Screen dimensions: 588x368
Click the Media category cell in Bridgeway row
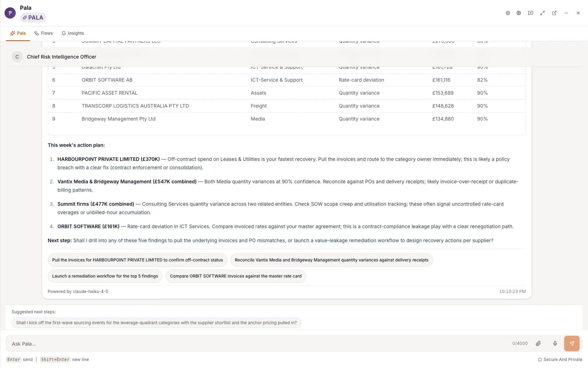[258, 119]
